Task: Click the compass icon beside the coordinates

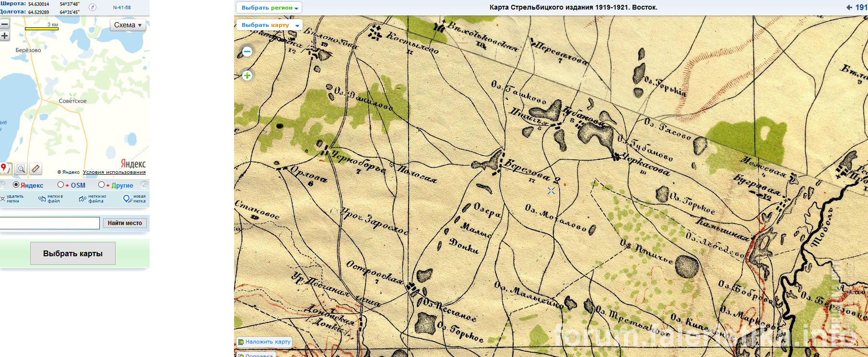Action: click(93, 7)
